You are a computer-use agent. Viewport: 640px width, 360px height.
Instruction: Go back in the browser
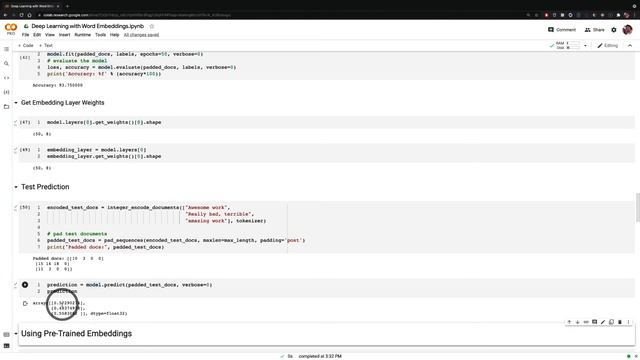coord(5,15)
